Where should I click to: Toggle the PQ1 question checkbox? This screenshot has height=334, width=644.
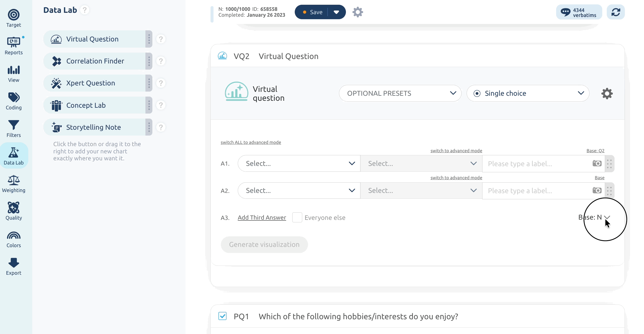coord(222,316)
